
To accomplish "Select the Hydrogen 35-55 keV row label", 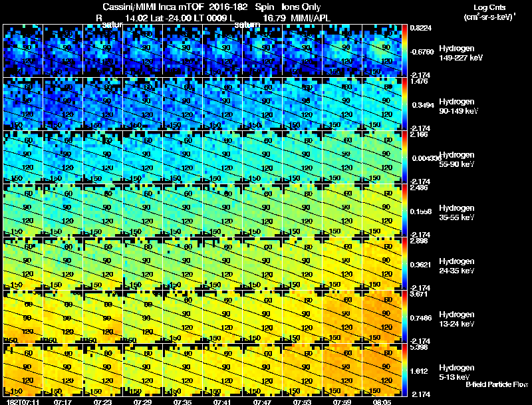I will [x=457, y=213].
